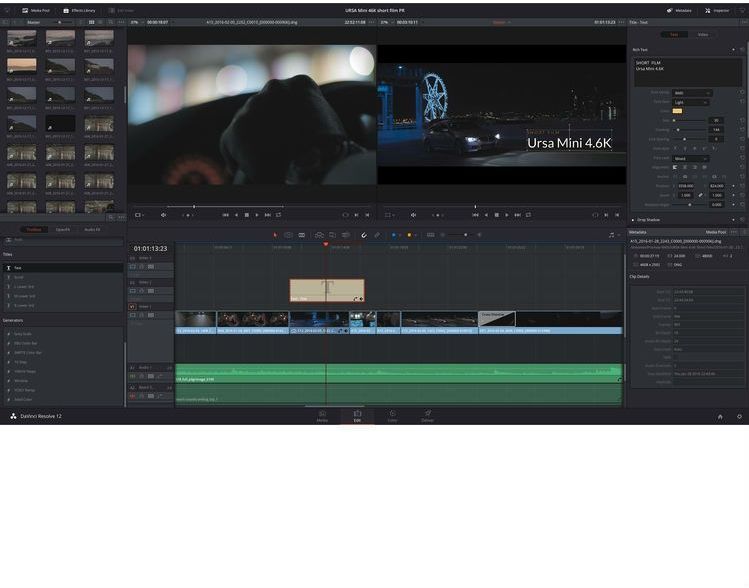The width and height of the screenshot is (749, 588).
Task: Open the Font Case Mixed dropdown
Action: [x=690, y=159]
